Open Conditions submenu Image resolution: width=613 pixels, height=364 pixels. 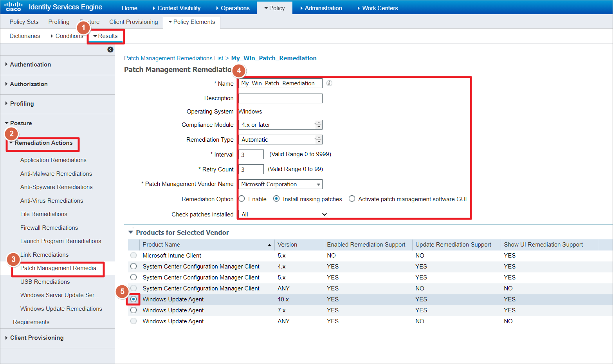(x=67, y=36)
